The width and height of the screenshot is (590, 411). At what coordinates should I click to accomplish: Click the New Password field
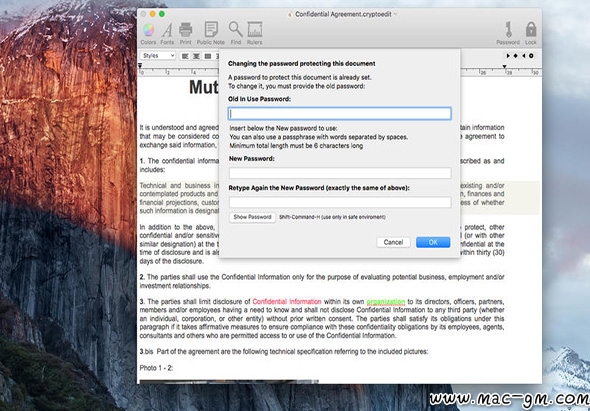coord(340,173)
